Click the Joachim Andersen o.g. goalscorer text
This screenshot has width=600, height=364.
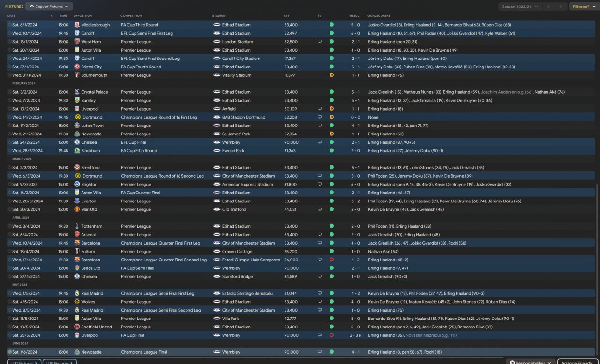[x=507, y=92]
